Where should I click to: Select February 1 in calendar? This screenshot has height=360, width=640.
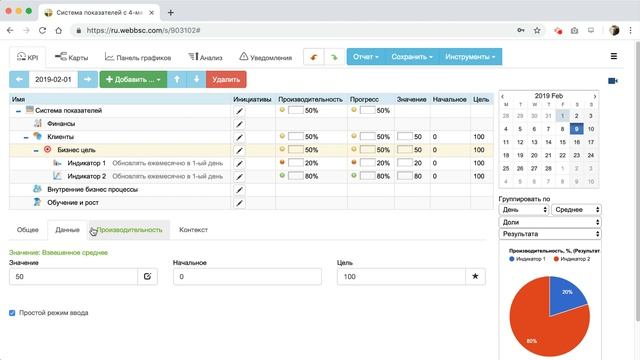tap(562, 116)
